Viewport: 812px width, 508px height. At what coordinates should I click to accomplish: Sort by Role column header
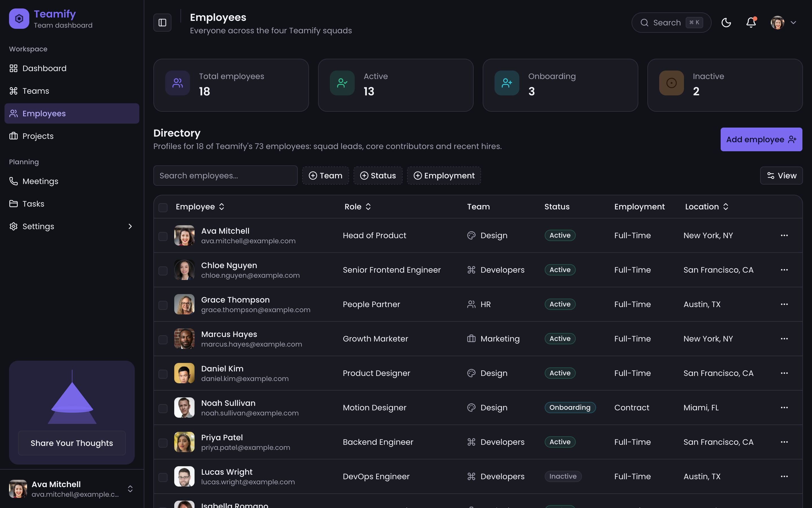358,207
